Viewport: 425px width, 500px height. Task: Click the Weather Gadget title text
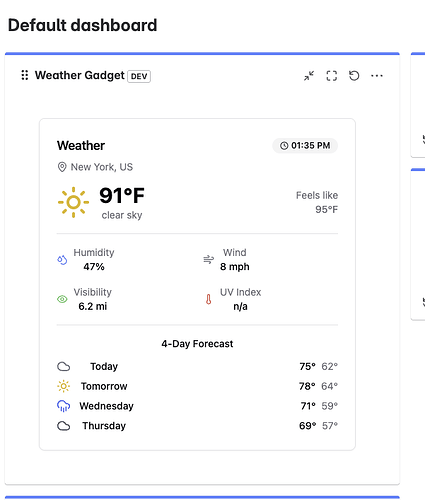click(80, 75)
